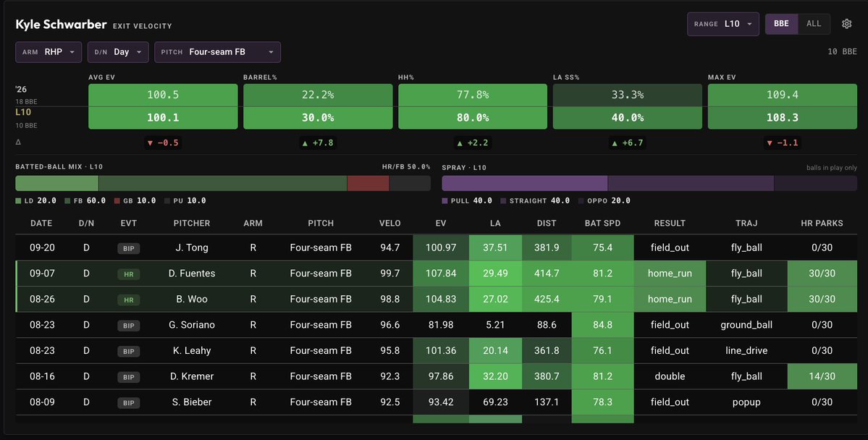Click the 425.4 distance cell
This screenshot has width=868, height=440.
[x=547, y=299]
